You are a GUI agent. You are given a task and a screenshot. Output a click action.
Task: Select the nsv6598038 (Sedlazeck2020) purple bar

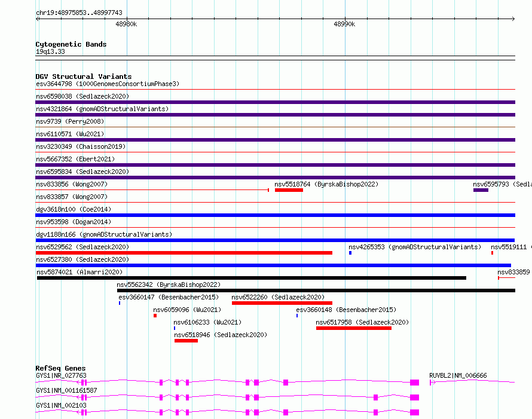[275, 102]
